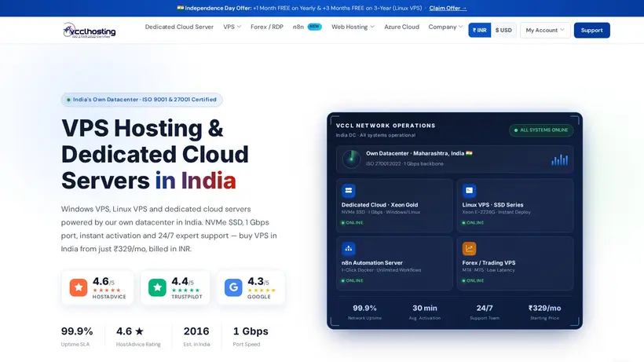The image size is (644, 362).
Task: Open the Forex / RDP menu item
Action: click(267, 27)
